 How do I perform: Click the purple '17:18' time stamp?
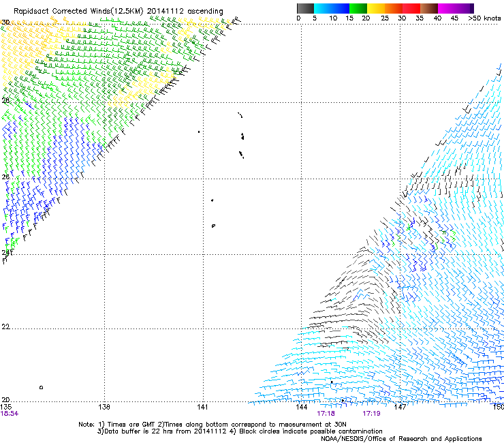326,414
